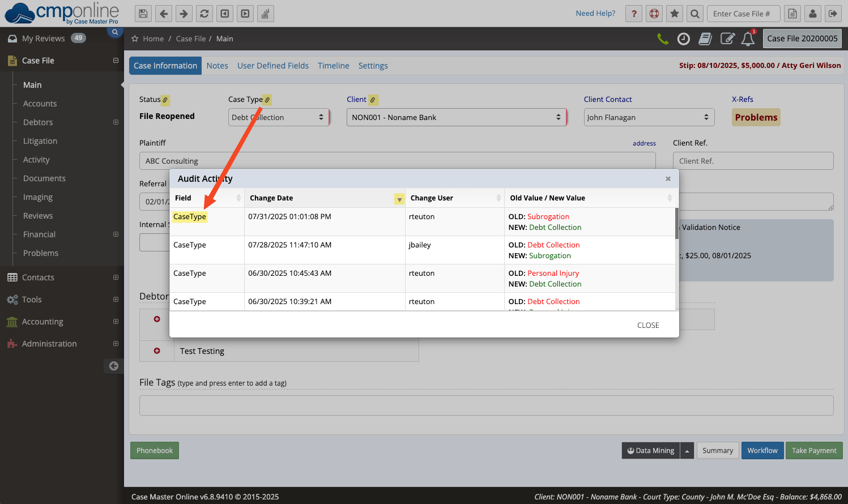Close the Audit Activity dialog via CLOSE
848x504 pixels.
[647, 325]
